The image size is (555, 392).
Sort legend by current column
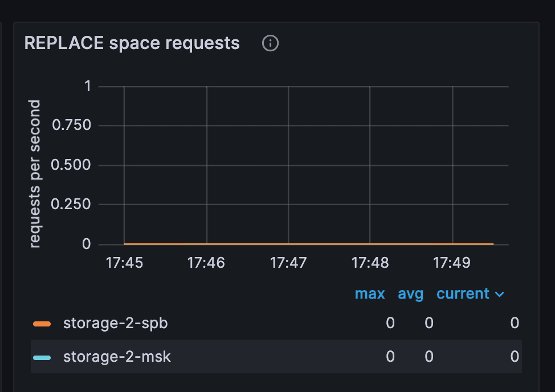coord(463,293)
